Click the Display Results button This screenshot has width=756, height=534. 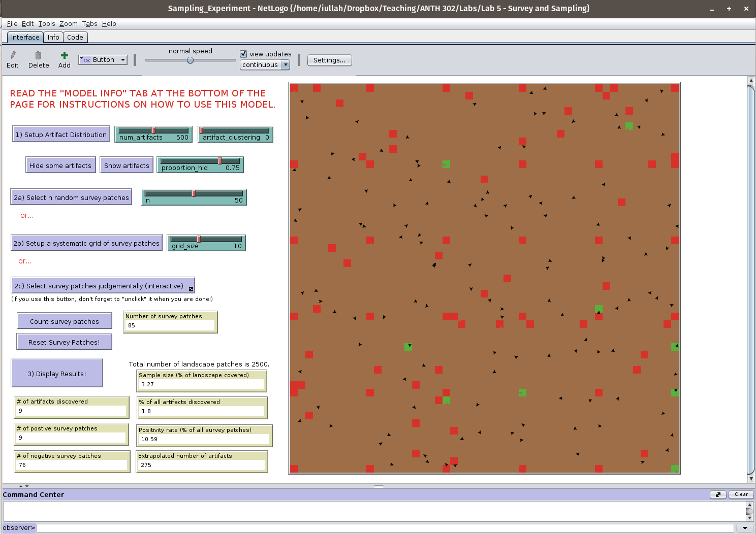coord(57,374)
